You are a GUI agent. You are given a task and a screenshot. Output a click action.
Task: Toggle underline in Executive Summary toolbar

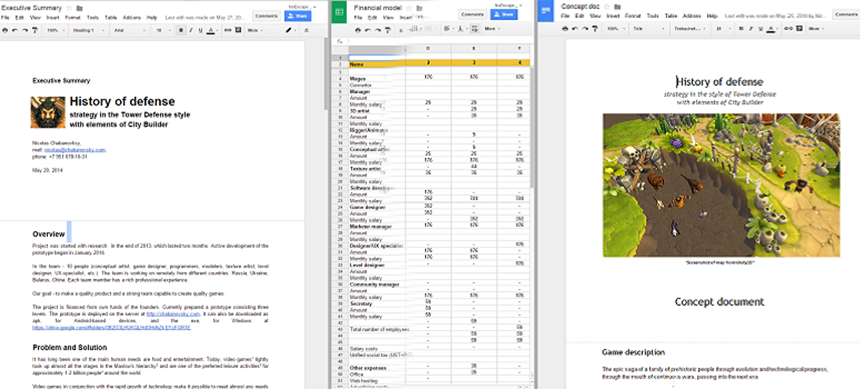click(x=200, y=30)
